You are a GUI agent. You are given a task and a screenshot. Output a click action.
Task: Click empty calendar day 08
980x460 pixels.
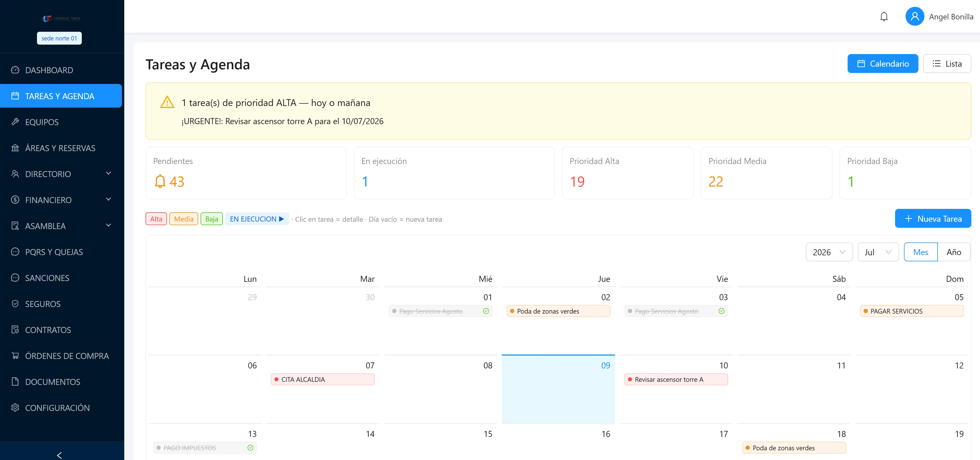pyautogui.click(x=440, y=389)
